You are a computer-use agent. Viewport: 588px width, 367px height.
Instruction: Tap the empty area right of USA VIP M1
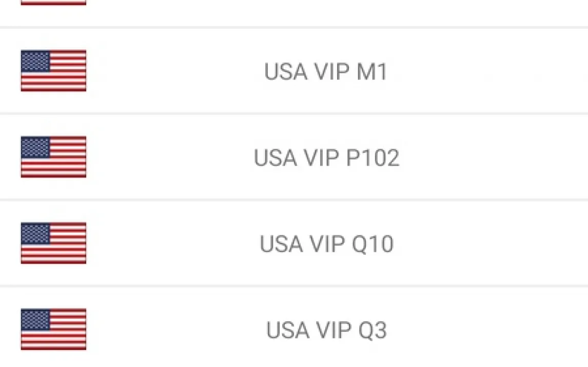(487, 71)
